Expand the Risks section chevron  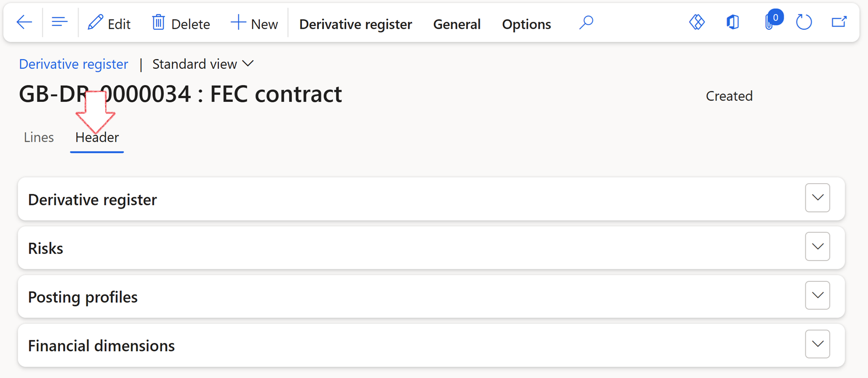817,247
